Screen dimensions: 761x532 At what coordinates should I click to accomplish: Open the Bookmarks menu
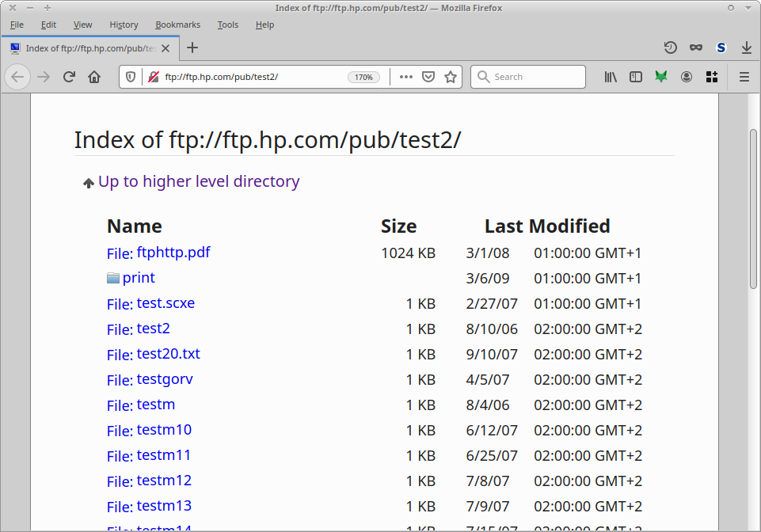point(177,25)
